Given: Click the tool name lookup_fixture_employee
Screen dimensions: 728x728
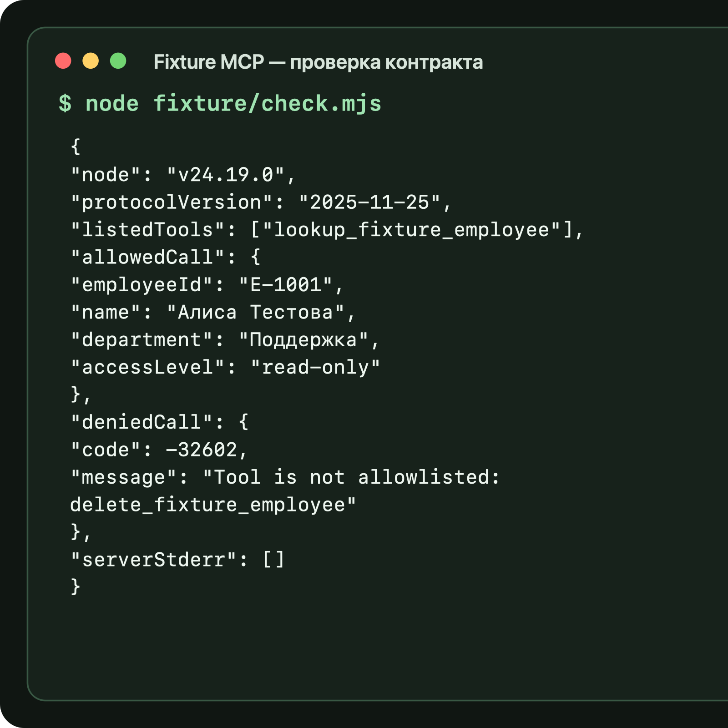Looking at the screenshot, I should tap(411, 230).
